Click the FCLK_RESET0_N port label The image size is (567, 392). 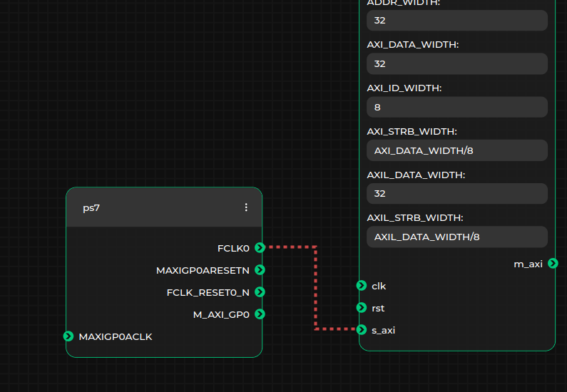[x=208, y=292]
